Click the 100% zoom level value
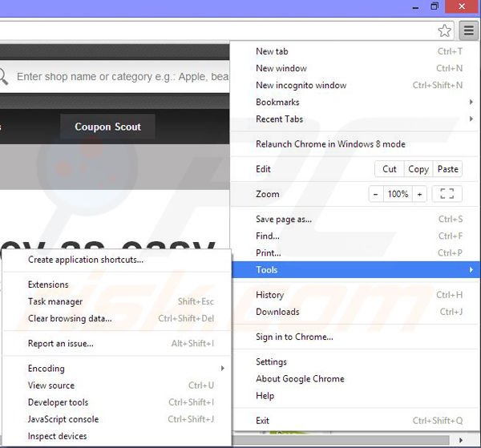The width and height of the screenshot is (481, 448). 398,194
